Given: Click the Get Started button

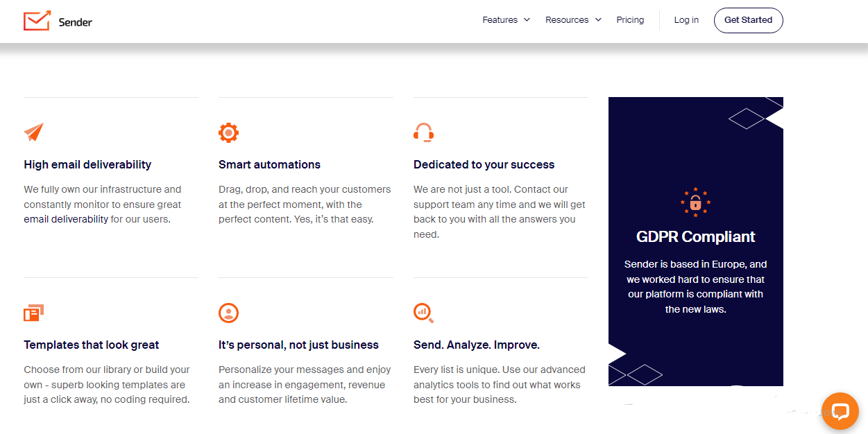Looking at the screenshot, I should click(x=748, y=20).
